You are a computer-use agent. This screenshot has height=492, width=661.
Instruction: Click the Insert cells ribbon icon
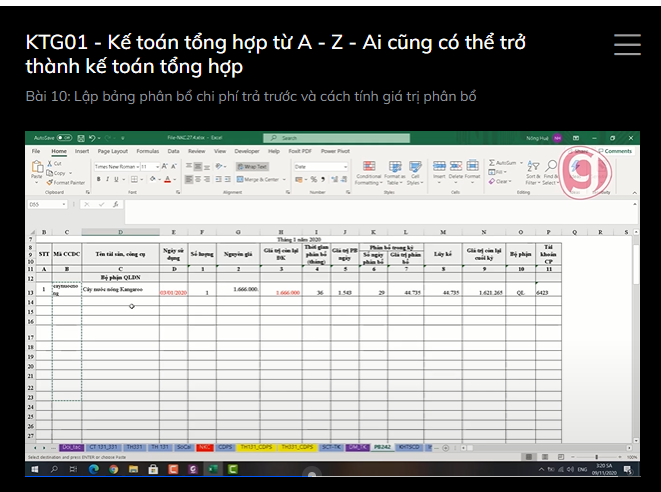439,171
